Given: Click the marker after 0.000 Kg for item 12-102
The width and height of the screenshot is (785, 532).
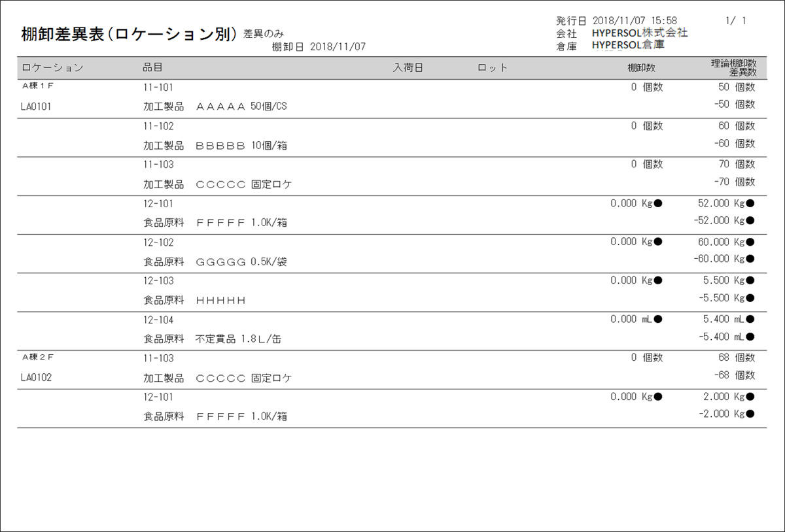Looking at the screenshot, I should coord(659,242).
